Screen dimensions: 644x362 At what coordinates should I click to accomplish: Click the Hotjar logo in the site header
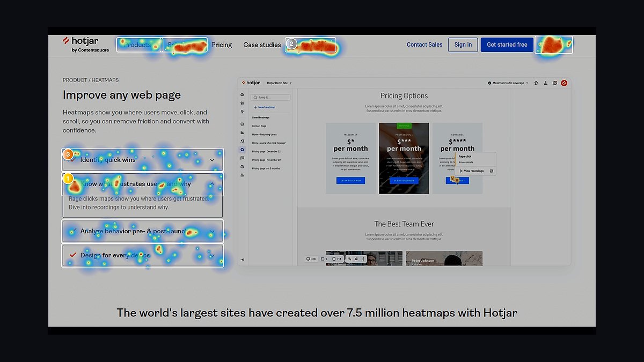click(x=85, y=45)
